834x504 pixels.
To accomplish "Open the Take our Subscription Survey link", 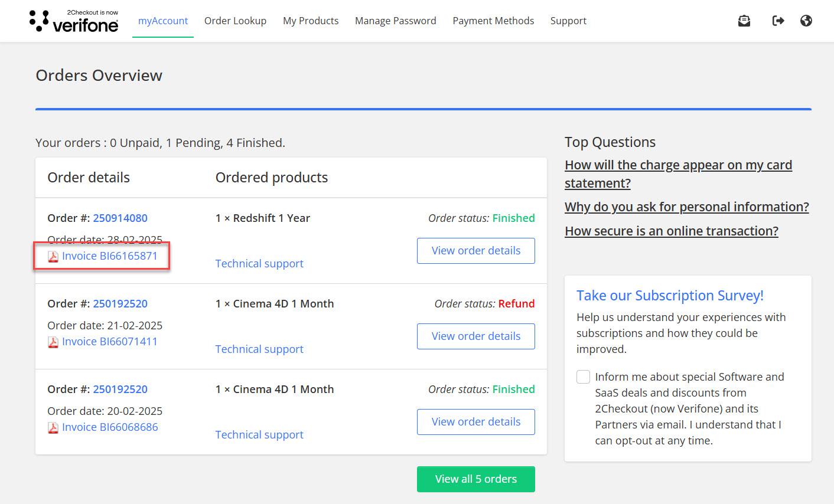I will [x=670, y=296].
